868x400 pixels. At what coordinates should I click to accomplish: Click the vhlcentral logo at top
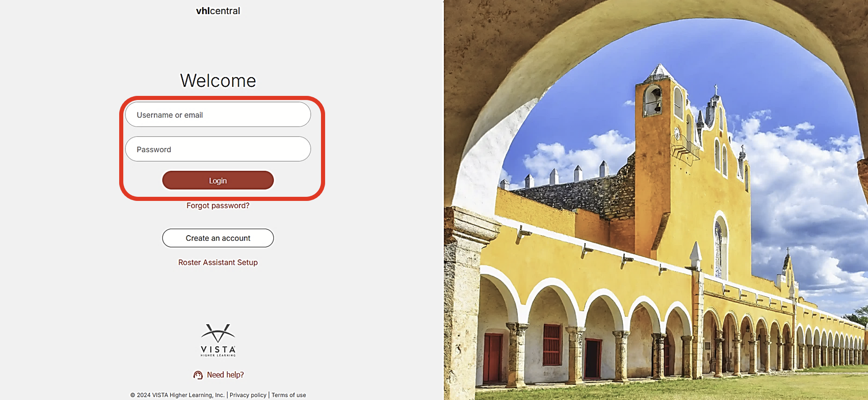[x=218, y=11]
